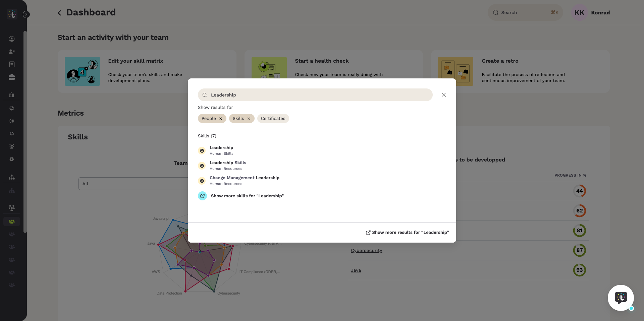Open the Create a retro card
Viewport: 644px width, 321px height.
click(520, 71)
